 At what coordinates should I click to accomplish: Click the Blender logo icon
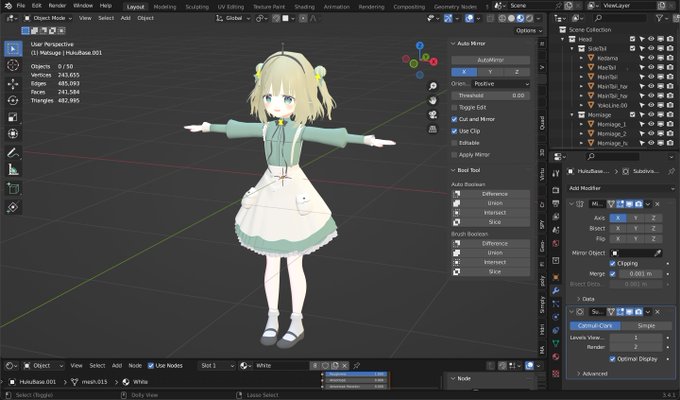coord(8,6)
